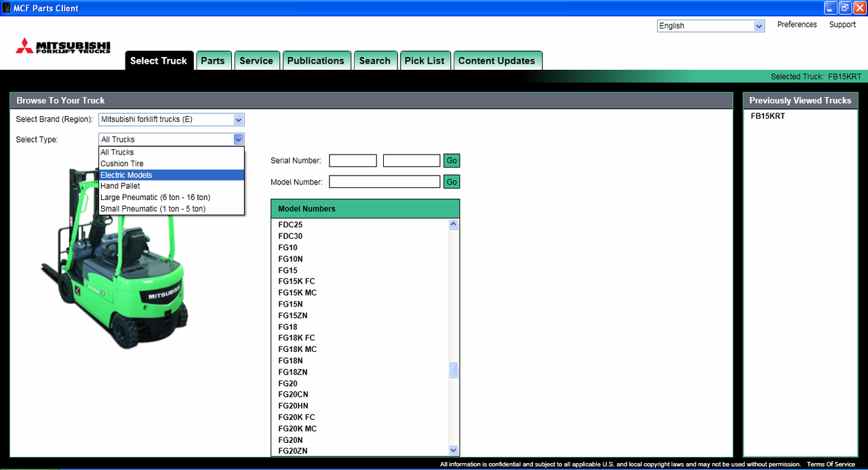Select model FG20K MC
The image size is (868, 470).
point(297,429)
